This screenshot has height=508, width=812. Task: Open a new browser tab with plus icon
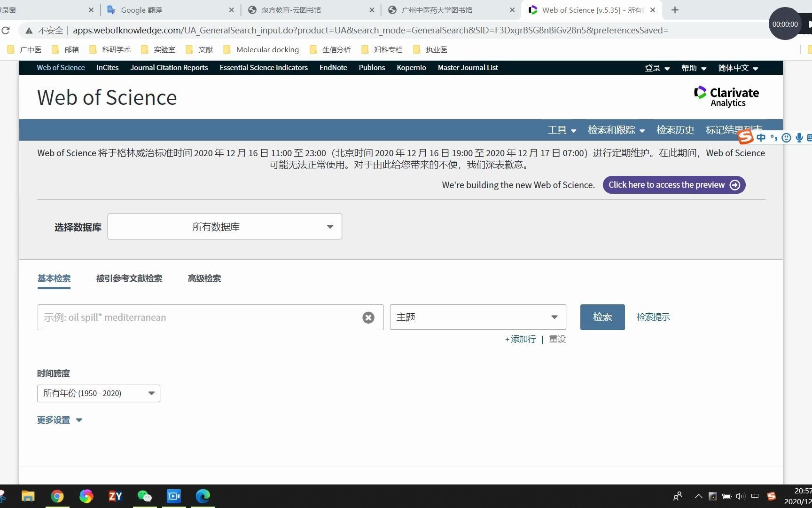(675, 10)
